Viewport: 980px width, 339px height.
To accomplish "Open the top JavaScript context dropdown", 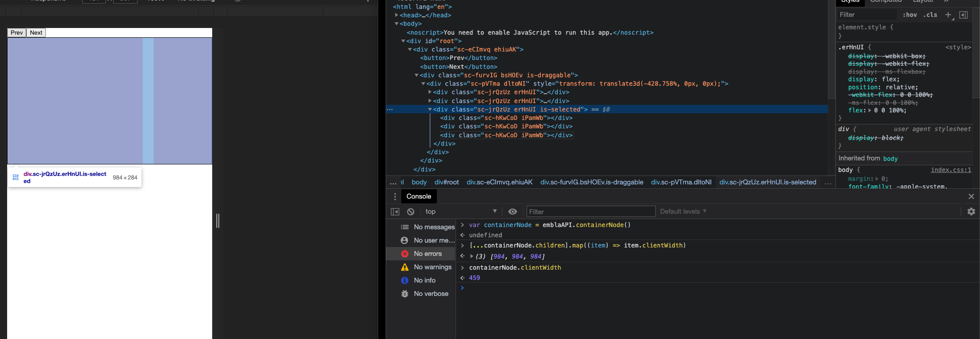I will [x=460, y=211].
